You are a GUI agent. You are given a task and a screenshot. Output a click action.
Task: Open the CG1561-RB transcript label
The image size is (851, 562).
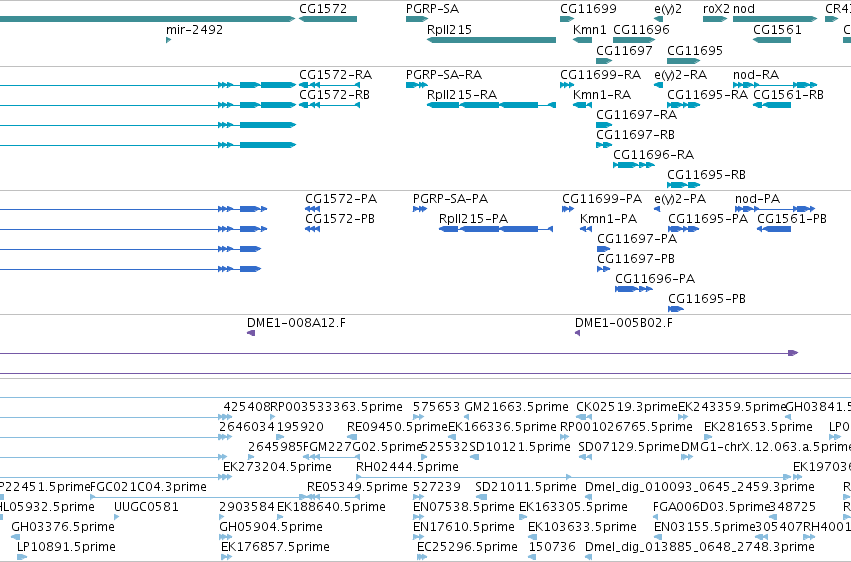coord(788,94)
